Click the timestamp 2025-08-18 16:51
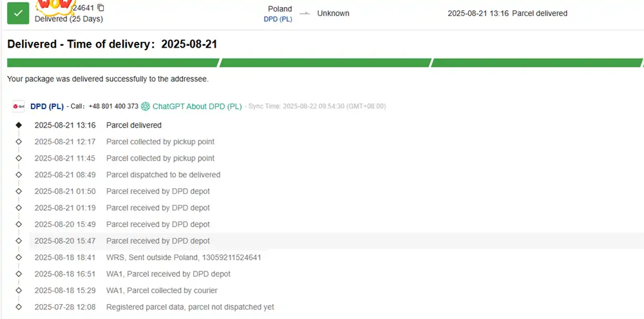This screenshot has height=319, width=644. pyautogui.click(x=65, y=274)
